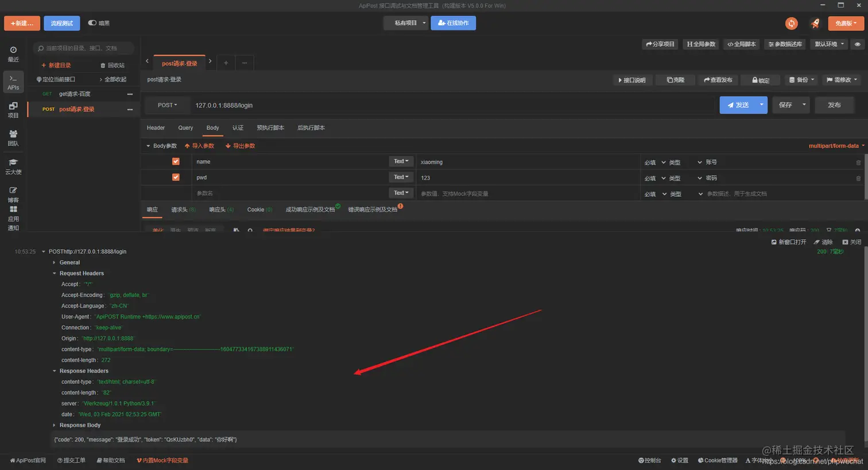Open the POST method dropdown
Screen dimensions: 868x470
[x=168, y=105]
